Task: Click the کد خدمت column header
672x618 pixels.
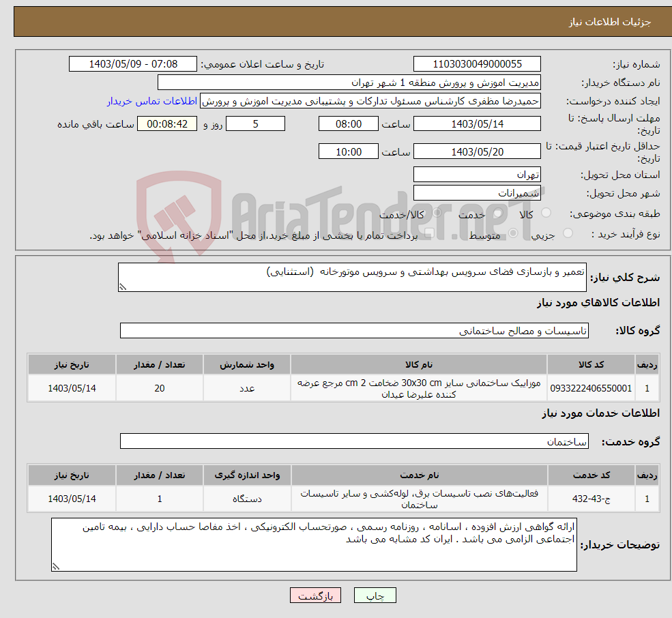Action: point(591,475)
